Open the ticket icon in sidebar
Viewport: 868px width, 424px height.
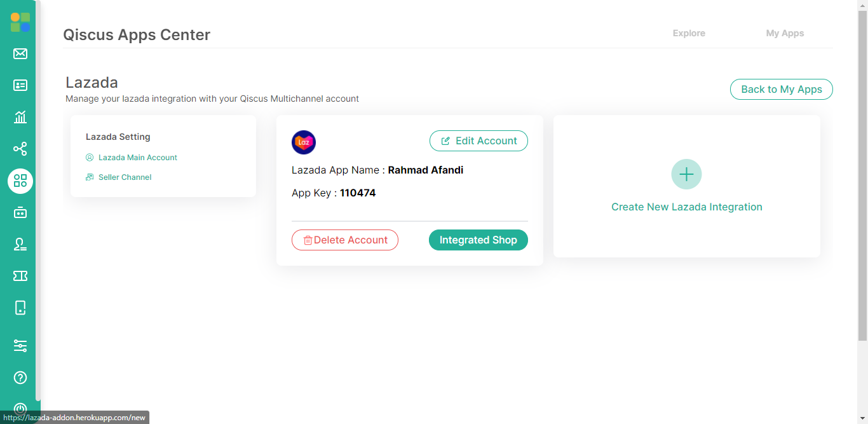20,276
